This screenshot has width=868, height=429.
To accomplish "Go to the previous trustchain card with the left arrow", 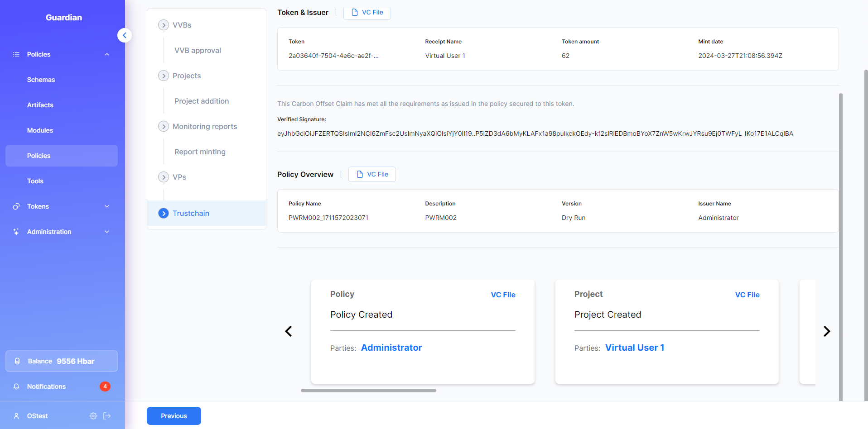I will [x=289, y=331].
